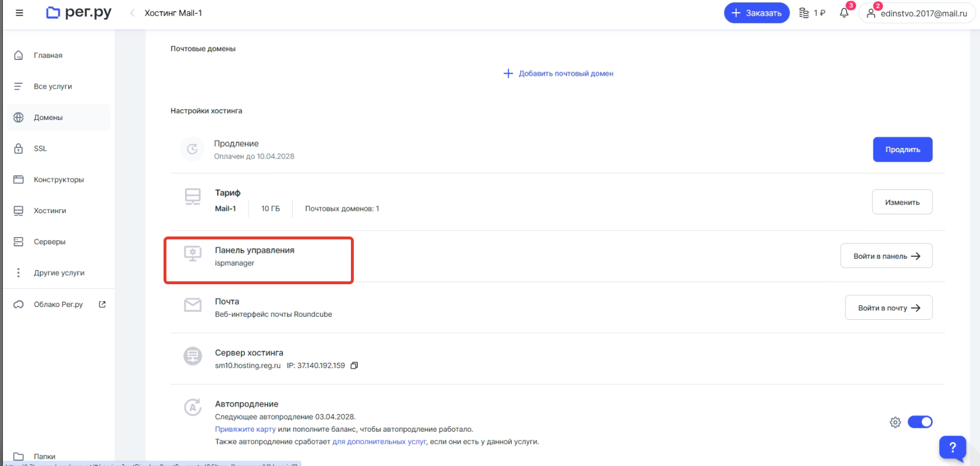
Task: Open Все услуги in the sidebar
Action: point(58,86)
